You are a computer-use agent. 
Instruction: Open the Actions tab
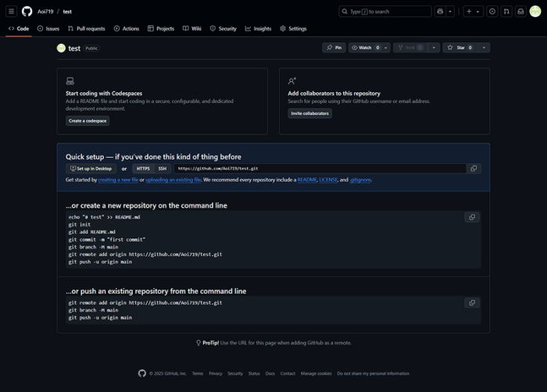tap(127, 29)
